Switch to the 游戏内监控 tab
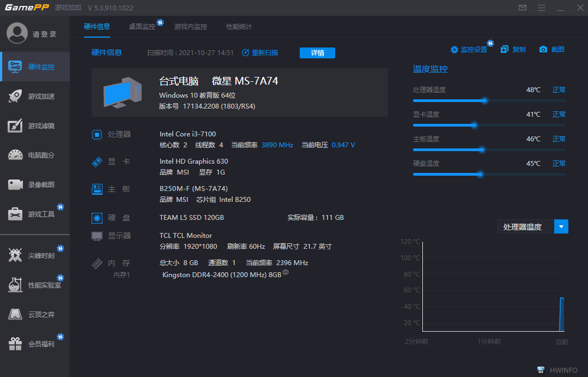Image resolution: width=588 pixels, height=377 pixels. [191, 27]
